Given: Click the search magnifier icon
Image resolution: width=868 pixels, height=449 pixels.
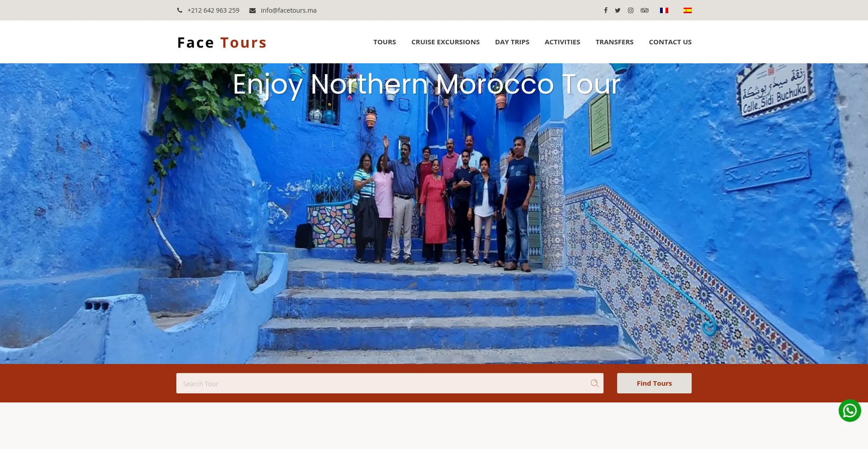Looking at the screenshot, I should 594,383.
